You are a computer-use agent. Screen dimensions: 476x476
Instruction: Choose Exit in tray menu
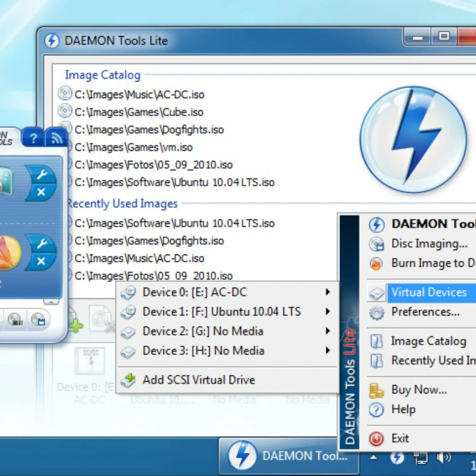point(421,438)
